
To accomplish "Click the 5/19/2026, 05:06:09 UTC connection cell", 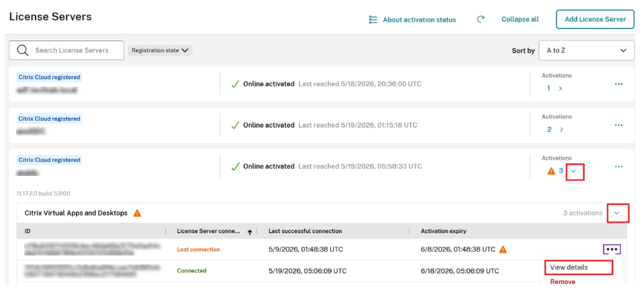I will (x=307, y=271).
